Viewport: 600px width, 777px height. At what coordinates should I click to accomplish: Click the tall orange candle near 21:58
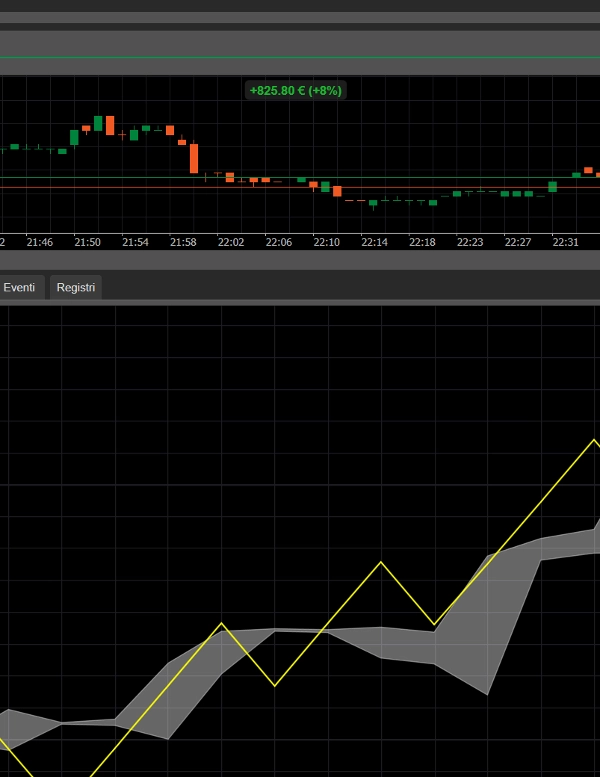pyautogui.click(x=194, y=158)
